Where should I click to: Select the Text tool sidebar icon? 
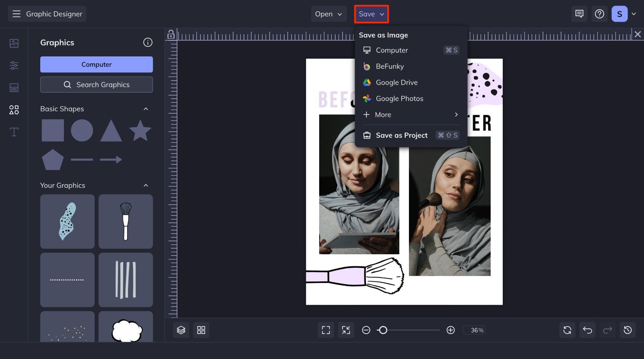point(14,132)
